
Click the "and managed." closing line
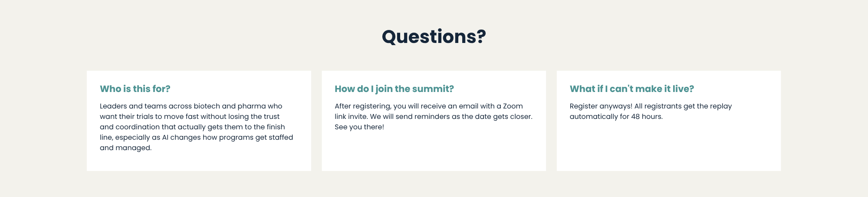pyautogui.click(x=126, y=148)
